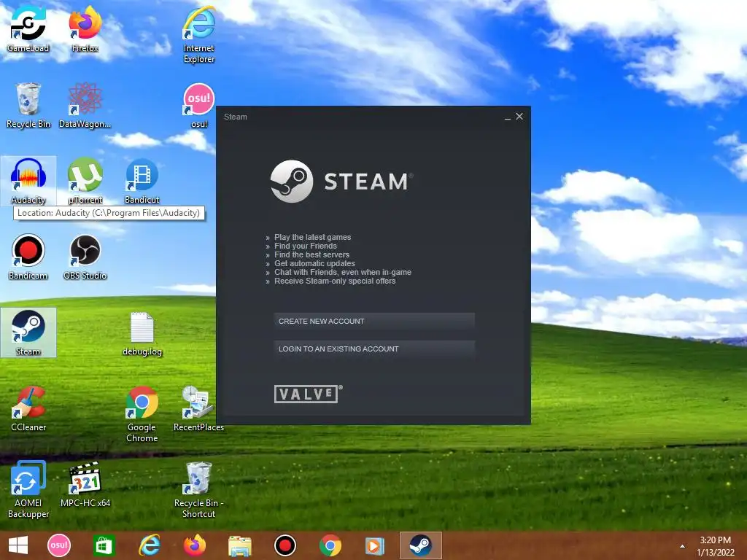Open Bandicam from the taskbar

[x=285, y=545]
